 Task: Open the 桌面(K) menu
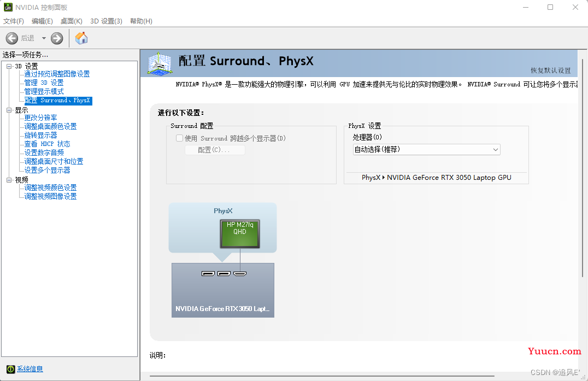pyautogui.click(x=71, y=21)
